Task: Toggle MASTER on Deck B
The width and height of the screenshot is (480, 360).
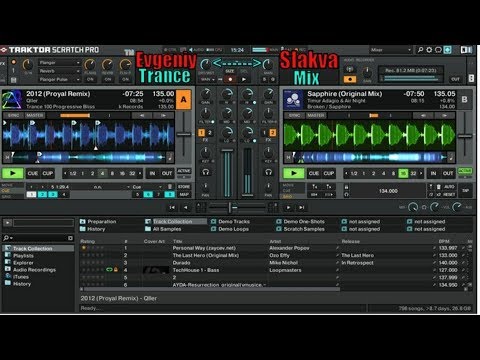Action: (316, 115)
